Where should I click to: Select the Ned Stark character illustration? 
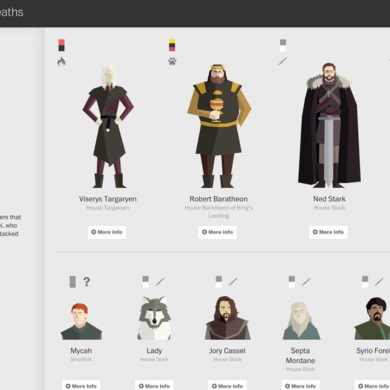click(x=329, y=125)
